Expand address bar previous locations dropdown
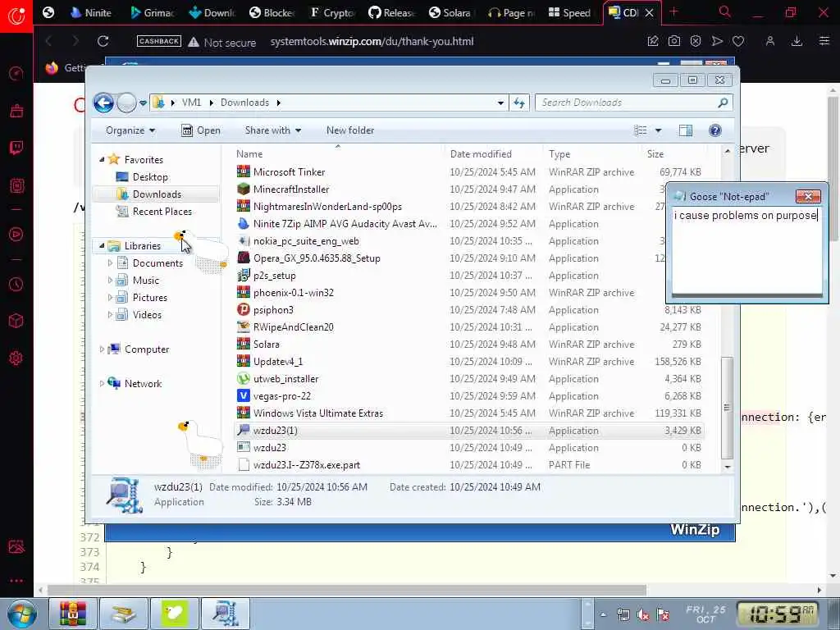Viewport: 840px width, 630px height. coord(500,103)
